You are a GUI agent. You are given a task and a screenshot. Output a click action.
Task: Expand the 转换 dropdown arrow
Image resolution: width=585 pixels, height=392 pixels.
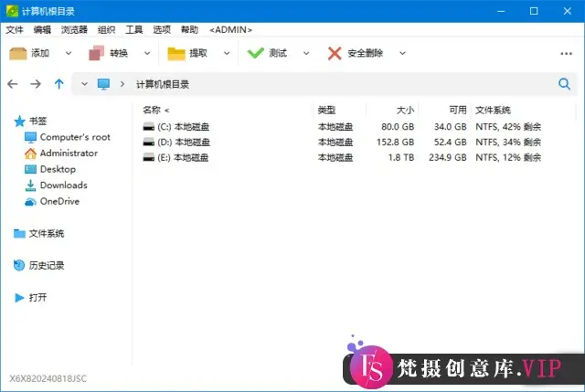pos(147,53)
